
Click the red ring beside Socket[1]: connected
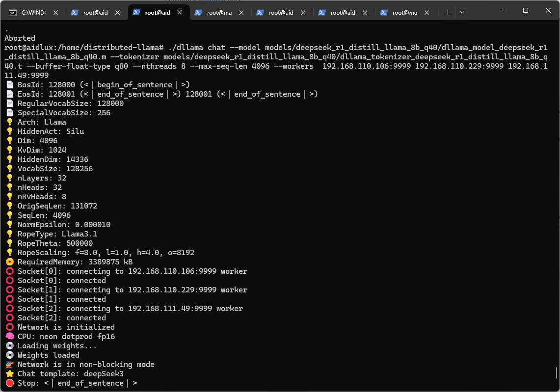(10, 299)
